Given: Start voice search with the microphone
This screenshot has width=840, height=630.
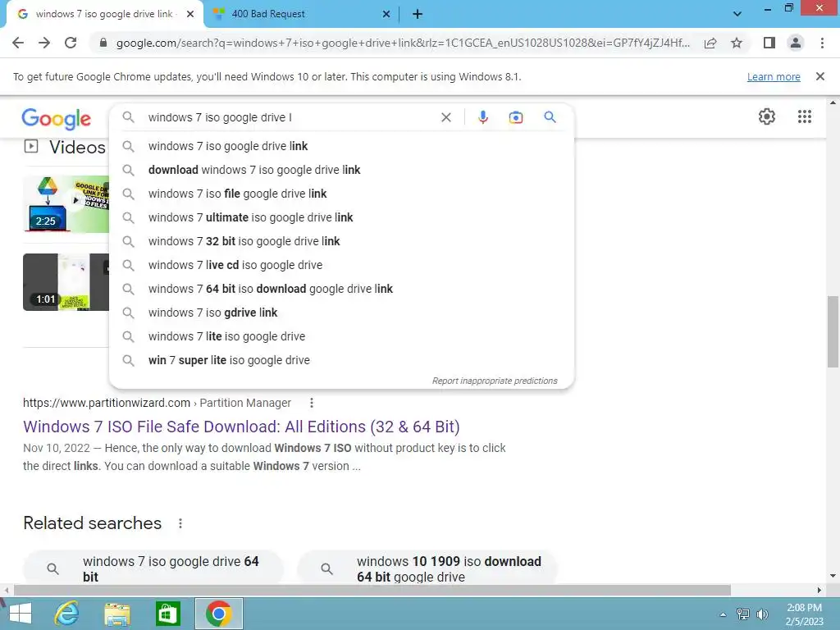Looking at the screenshot, I should (482, 117).
